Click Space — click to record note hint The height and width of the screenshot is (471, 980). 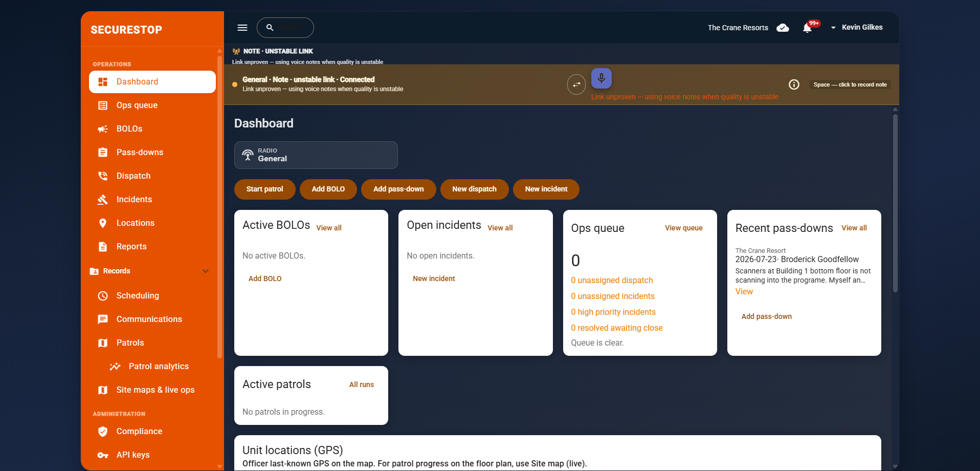pyautogui.click(x=850, y=84)
